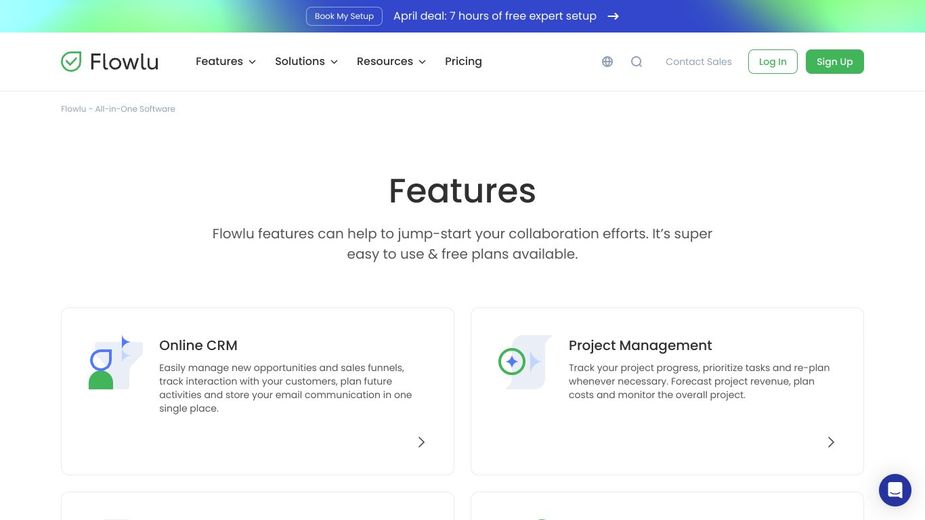925x520 pixels.
Task: Expand the Resources dropdown menu
Action: (x=391, y=62)
